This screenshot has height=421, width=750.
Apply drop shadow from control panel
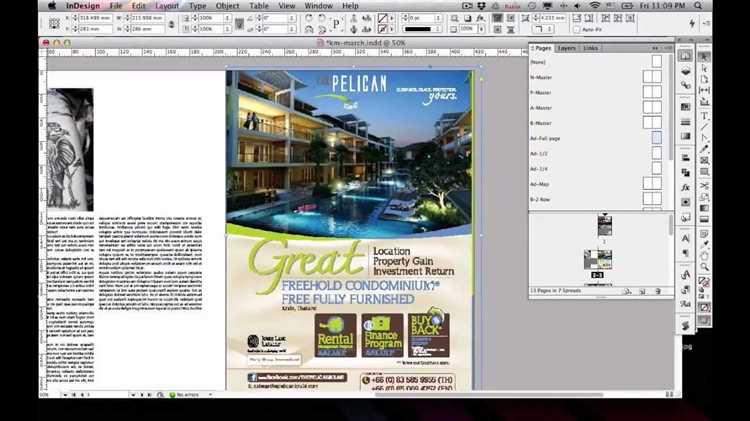tap(467, 18)
